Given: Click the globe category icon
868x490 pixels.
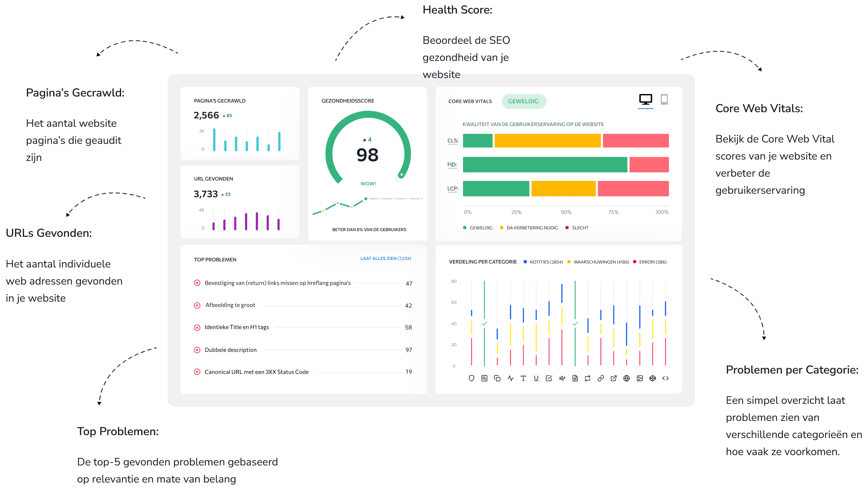Looking at the screenshot, I should pyautogui.click(x=627, y=378).
